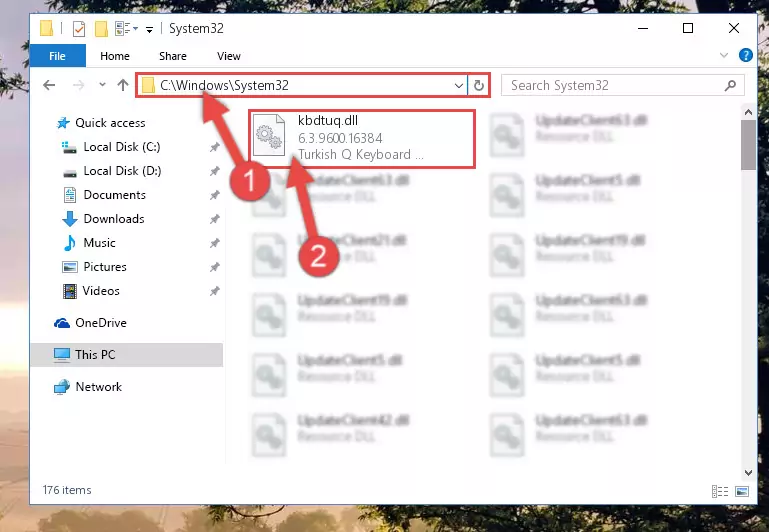Switch to Details view icon in status bar
This screenshot has height=532, width=769.
coord(719,491)
